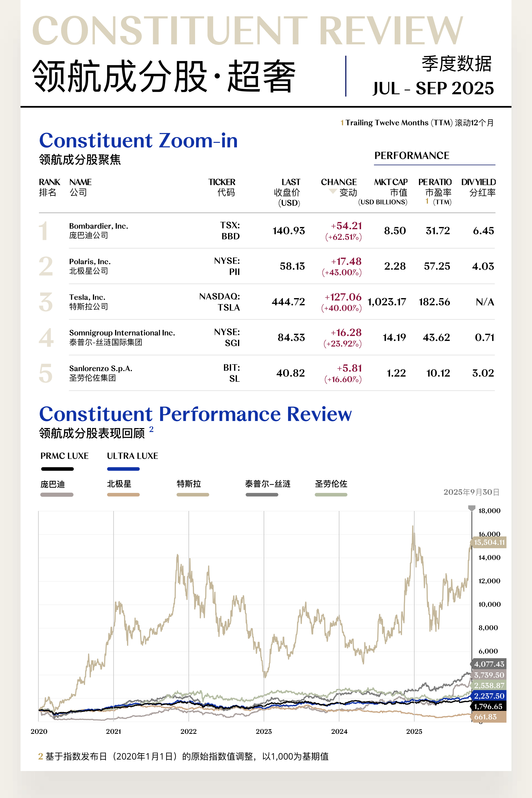Click the blue 2,237.50 value tag
The image size is (532, 798).
coord(489,696)
